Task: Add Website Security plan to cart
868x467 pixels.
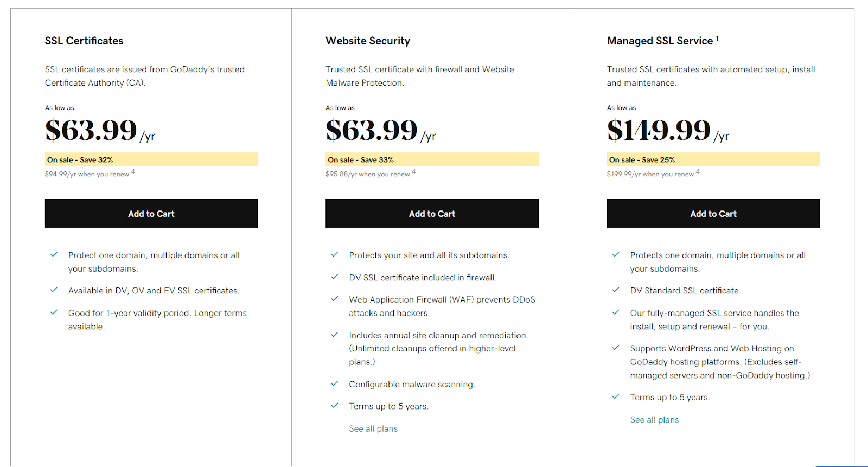Action: 432,214
